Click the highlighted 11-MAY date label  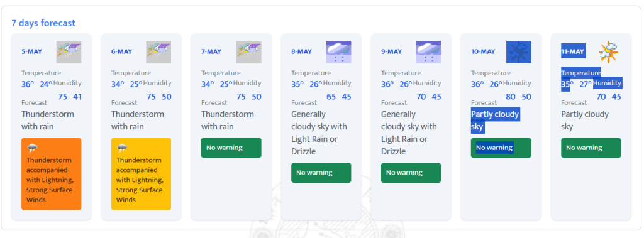tap(574, 51)
